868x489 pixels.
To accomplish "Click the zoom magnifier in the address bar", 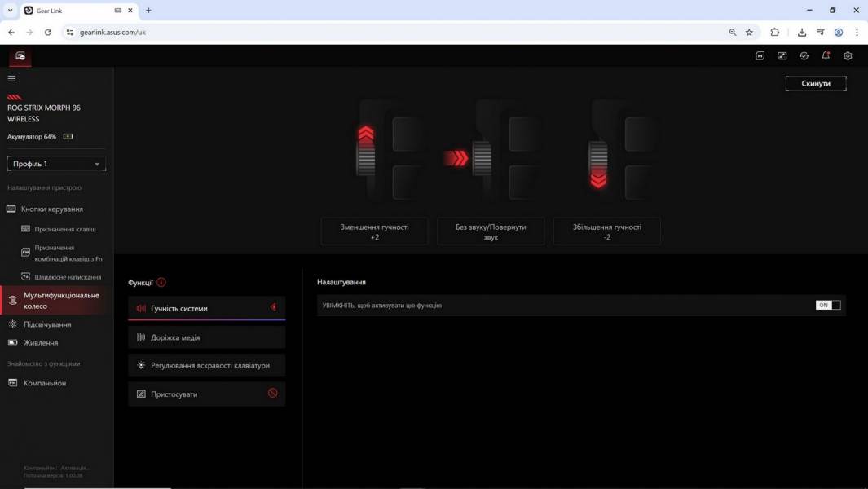I will [x=733, y=32].
